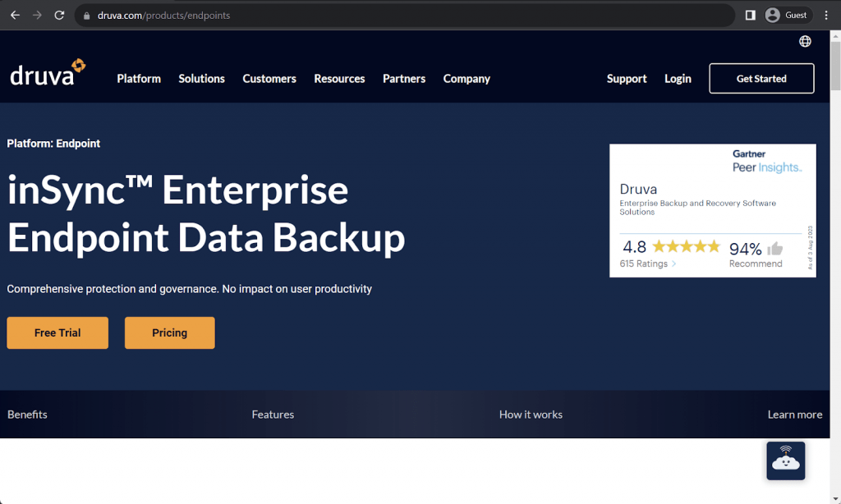The height and width of the screenshot is (504, 841).
Task: Expand the Resources menu
Action: coord(339,79)
